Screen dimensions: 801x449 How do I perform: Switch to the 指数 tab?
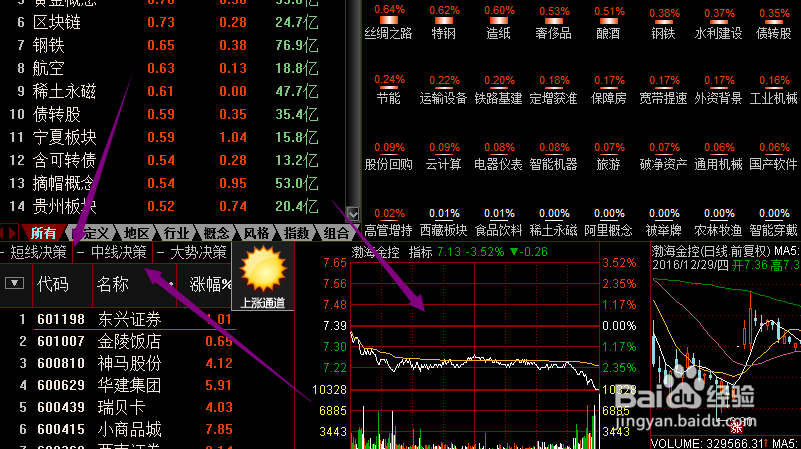coord(296,233)
